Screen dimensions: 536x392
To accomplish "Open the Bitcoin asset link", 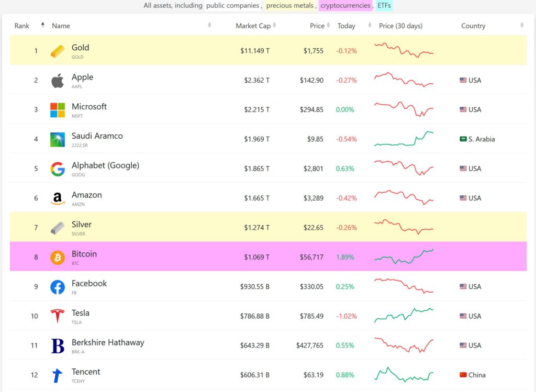I will [x=84, y=254].
